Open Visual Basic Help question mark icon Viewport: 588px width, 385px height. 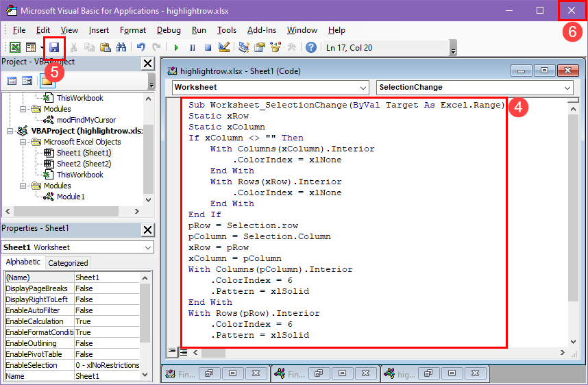pos(311,47)
